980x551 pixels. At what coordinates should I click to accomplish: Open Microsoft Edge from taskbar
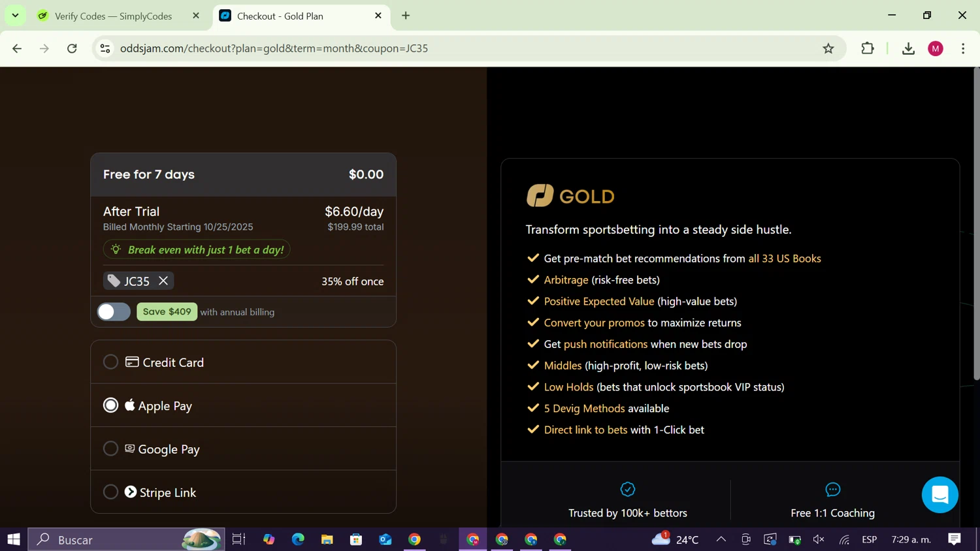[298, 539]
